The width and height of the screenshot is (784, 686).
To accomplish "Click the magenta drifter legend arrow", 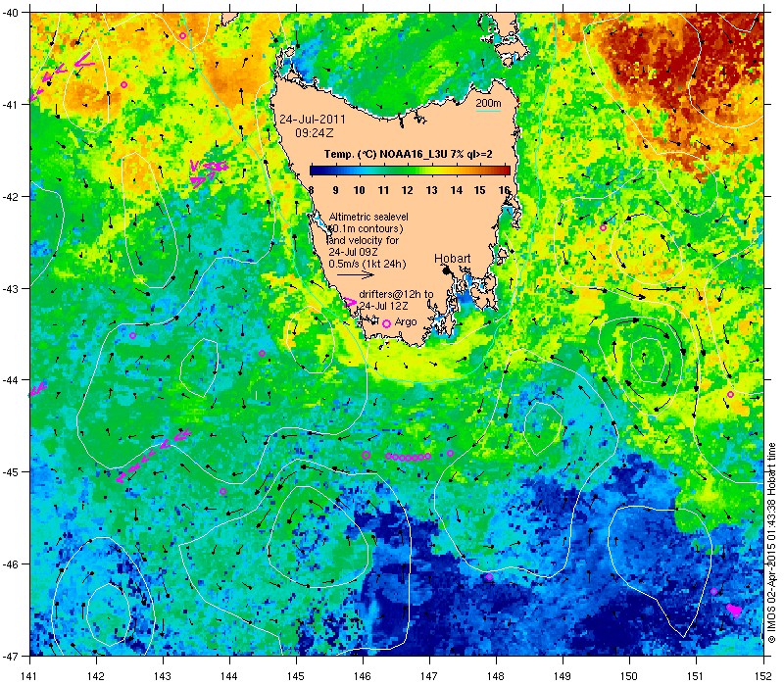I will (x=351, y=303).
